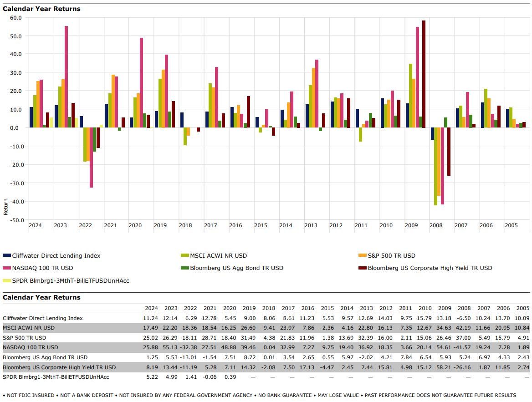Click the 2024 column header in the returns table

[151, 308]
